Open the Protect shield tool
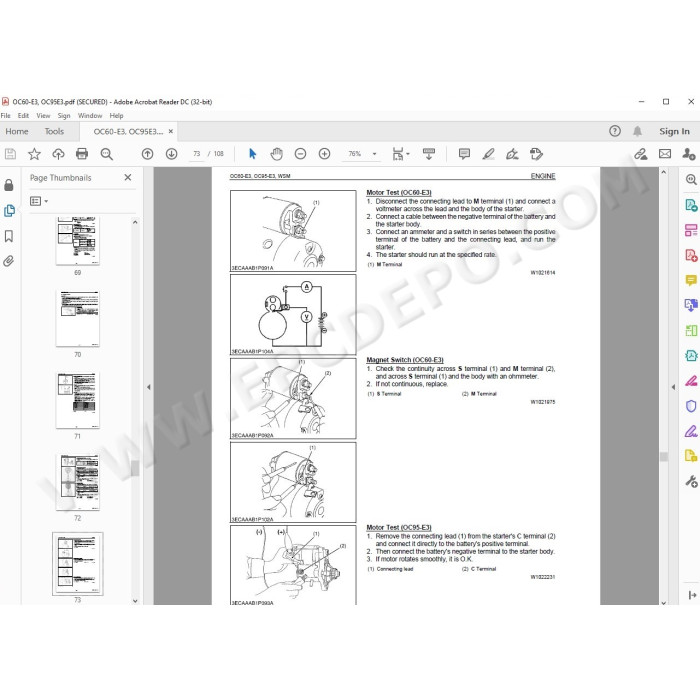Viewport: 700px width, 700px height. click(691, 406)
